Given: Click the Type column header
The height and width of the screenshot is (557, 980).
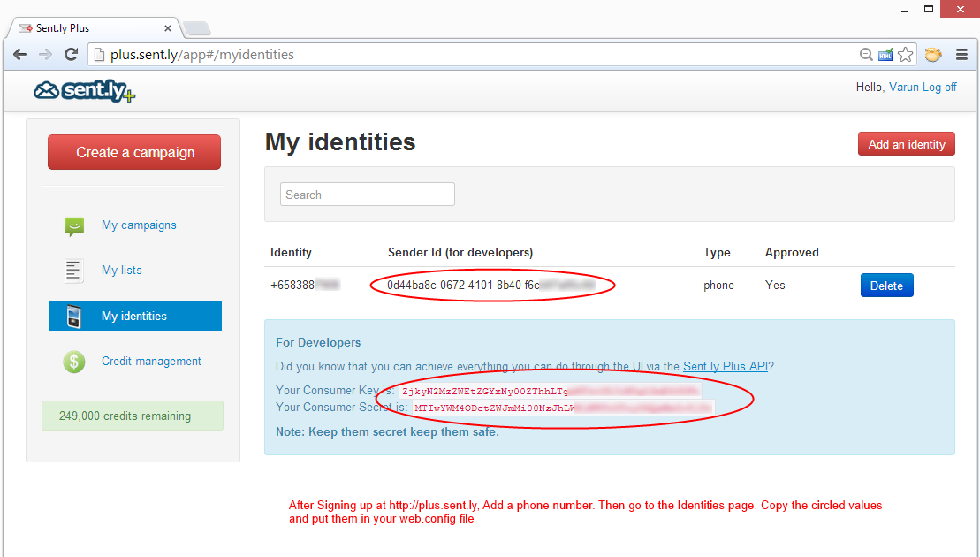Looking at the screenshot, I should (x=717, y=253).
